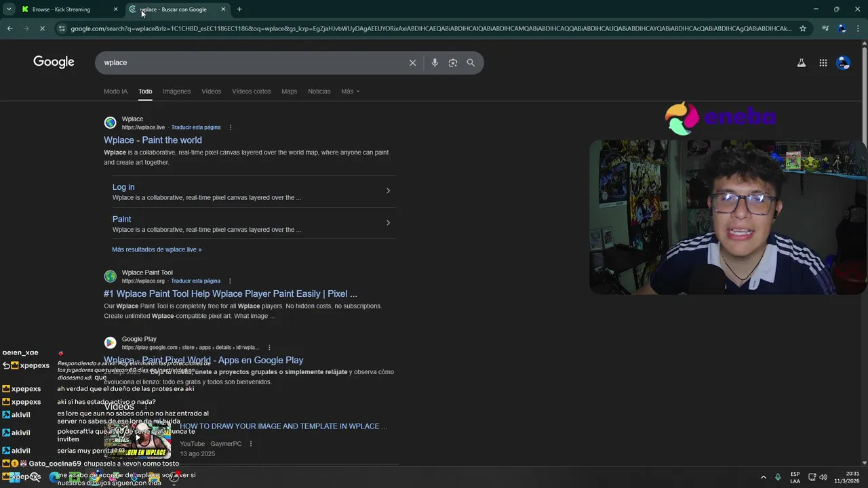
Task: Open site information icon in address bar
Action: 62,28
